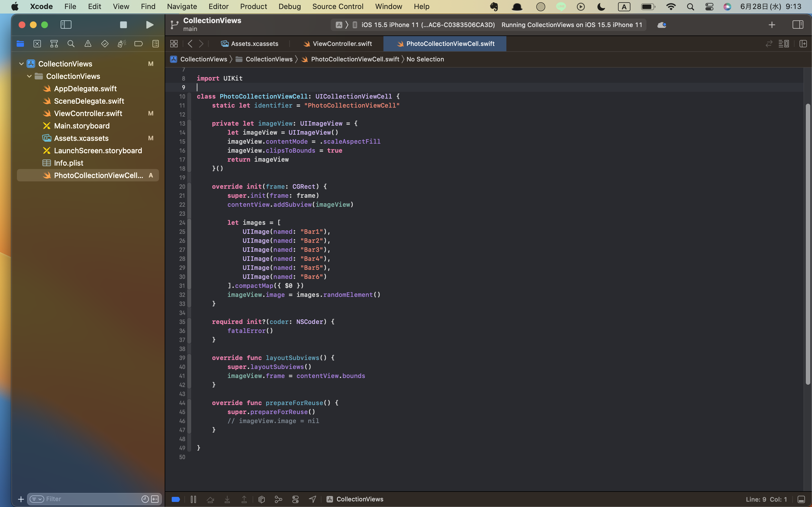The width and height of the screenshot is (812, 507).
Task: Open the Find navigator with the magnifier icon
Action: pos(71,44)
